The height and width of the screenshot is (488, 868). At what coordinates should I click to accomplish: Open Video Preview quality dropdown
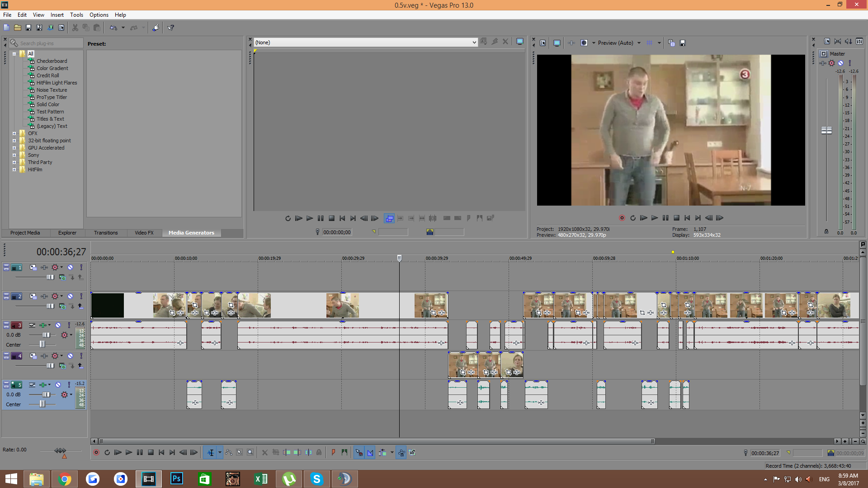pyautogui.click(x=639, y=43)
